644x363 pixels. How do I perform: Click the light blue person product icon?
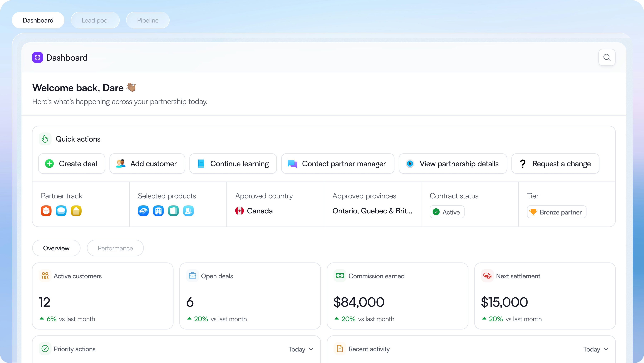[188, 211]
